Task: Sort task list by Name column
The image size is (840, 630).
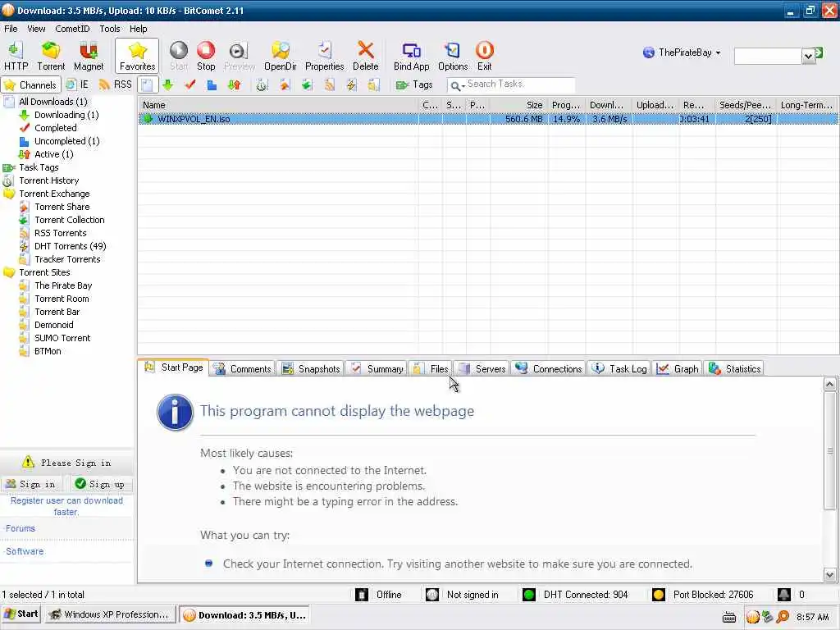Action: [278, 105]
